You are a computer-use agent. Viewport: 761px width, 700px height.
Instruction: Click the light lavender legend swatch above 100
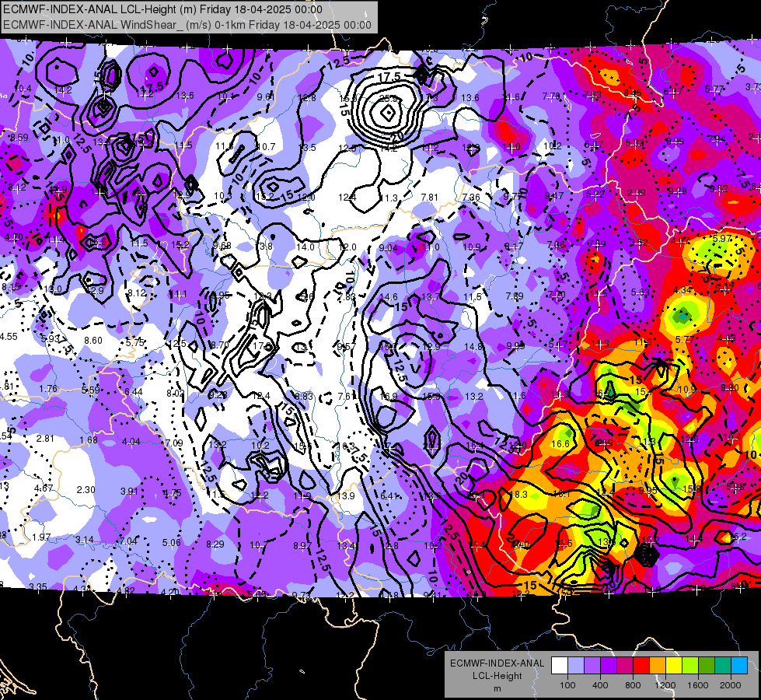tap(575, 666)
